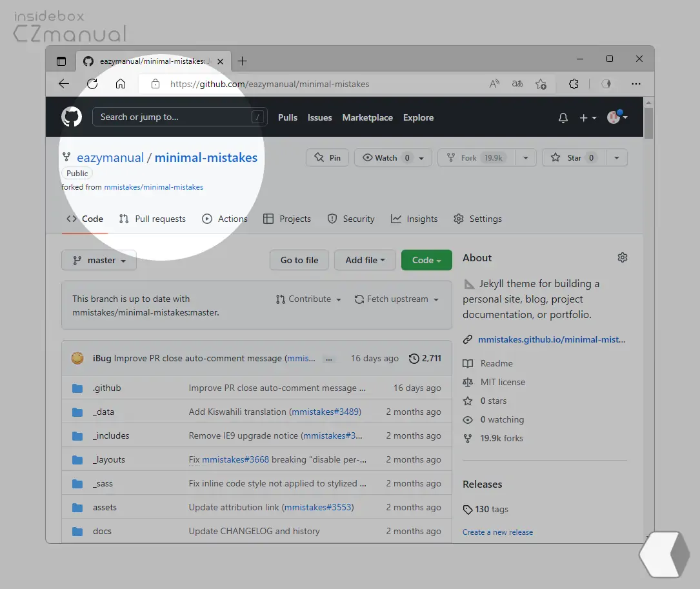Click the .github folder icon
Viewport: 700px width, 589px height.
[77, 388]
